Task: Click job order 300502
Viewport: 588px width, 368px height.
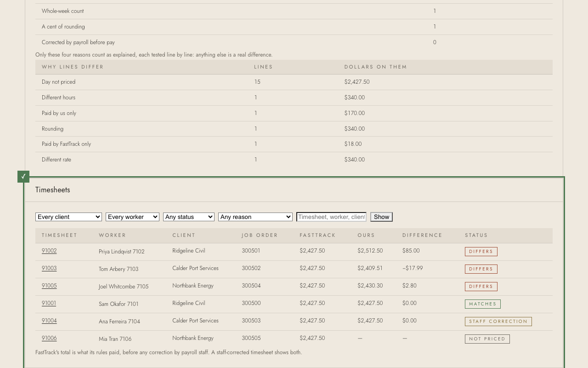Action: click(251, 268)
